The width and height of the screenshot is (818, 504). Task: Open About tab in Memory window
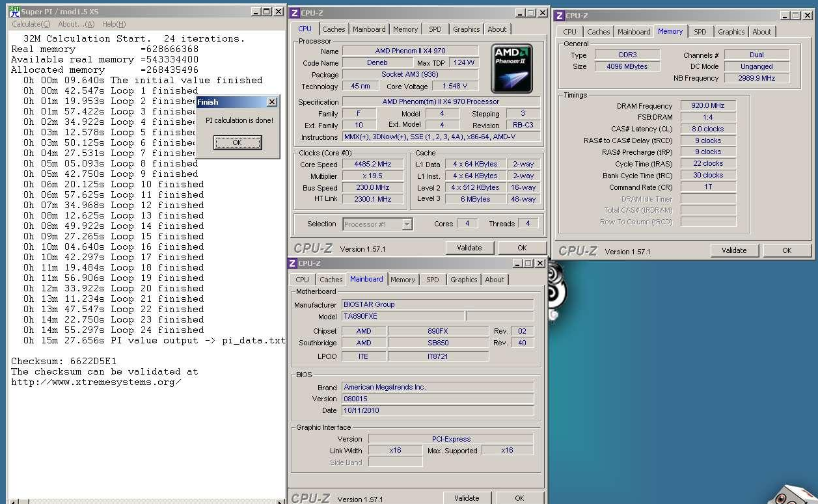(762, 32)
